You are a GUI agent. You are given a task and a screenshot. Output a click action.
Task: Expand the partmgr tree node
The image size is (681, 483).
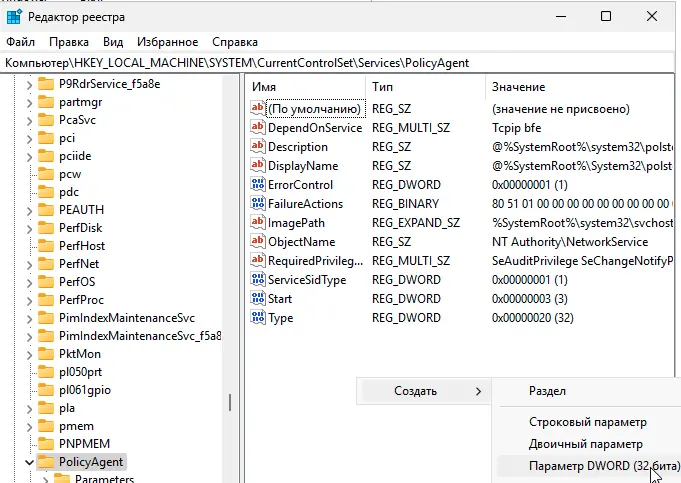pos(28,101)
